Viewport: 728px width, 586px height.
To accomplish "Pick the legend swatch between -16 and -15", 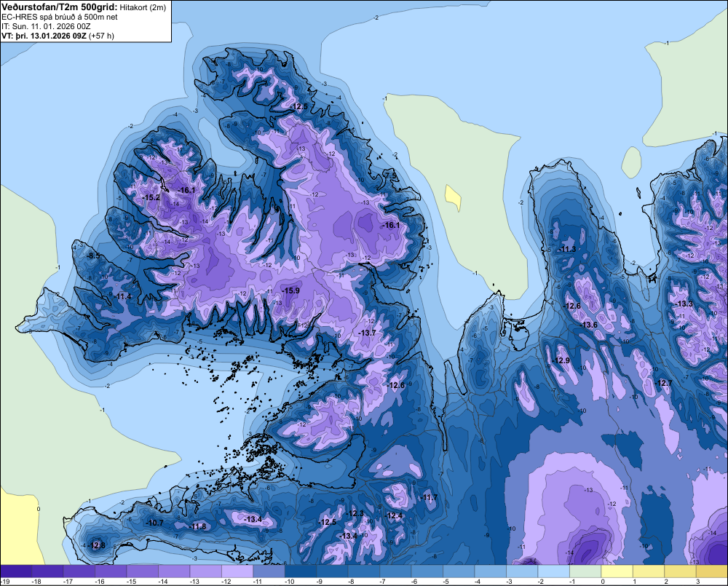I will 111,571.
